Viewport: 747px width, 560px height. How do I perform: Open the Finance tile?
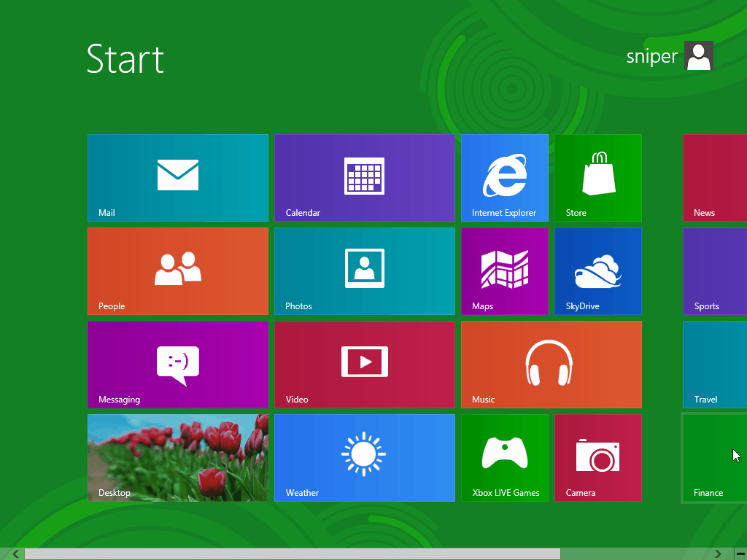pos(715,458)
